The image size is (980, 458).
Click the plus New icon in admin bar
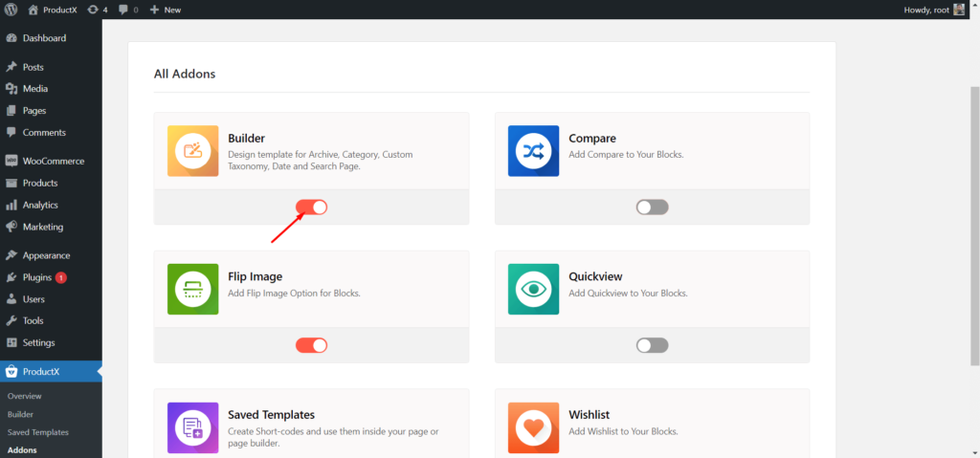click(x=154, y=10)
